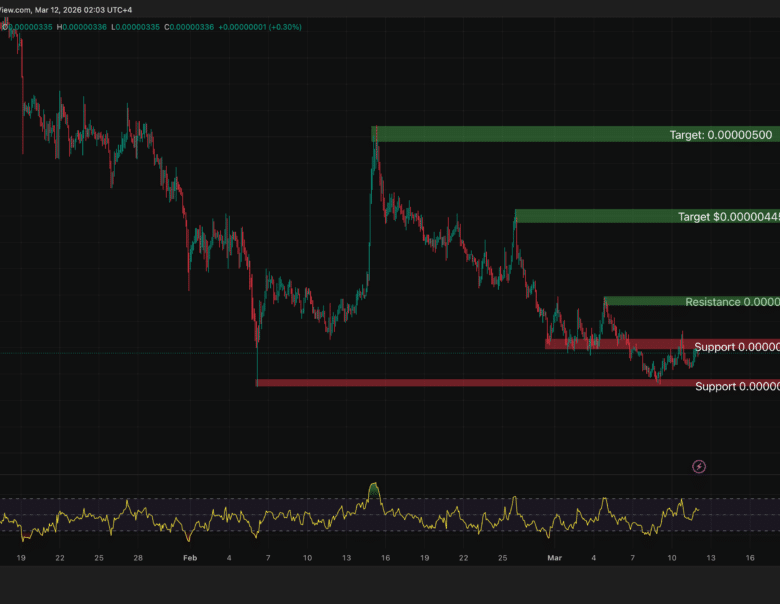Click the 'Mar' label on time axis
This screenshot has width=780, height=604.
[x=554, y=558]
